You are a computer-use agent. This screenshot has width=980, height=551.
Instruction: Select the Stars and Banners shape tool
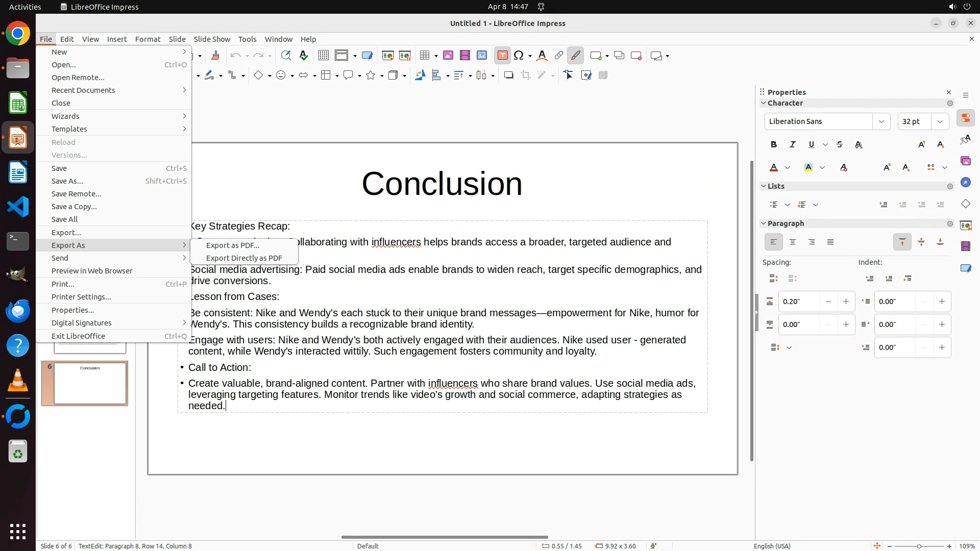click(x=371, y=76)
